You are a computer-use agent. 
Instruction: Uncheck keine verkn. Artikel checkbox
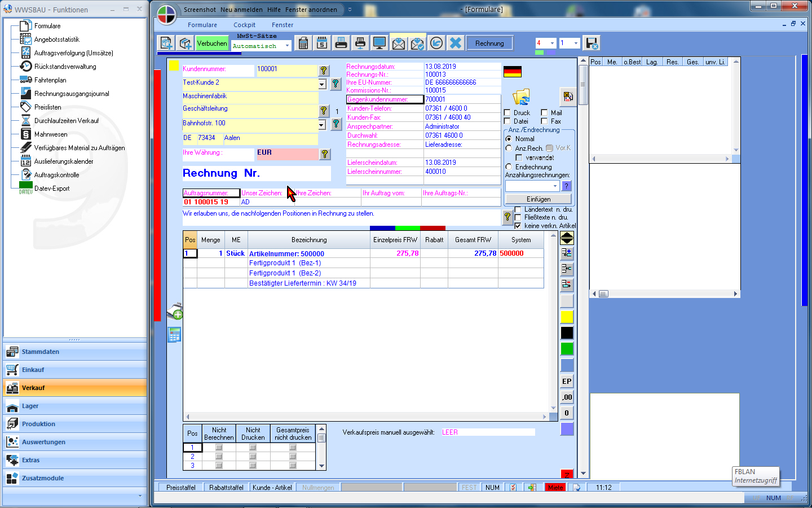tap(518, 226)
